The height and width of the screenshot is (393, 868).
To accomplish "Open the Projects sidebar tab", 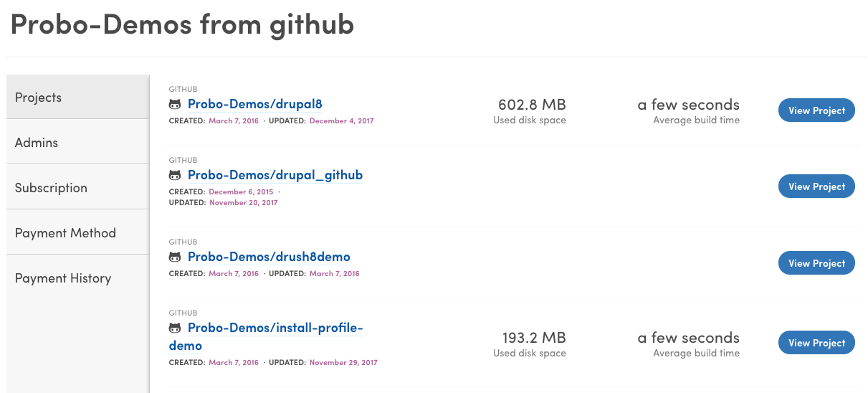I will pyautogui.click(x=77, y=98).
